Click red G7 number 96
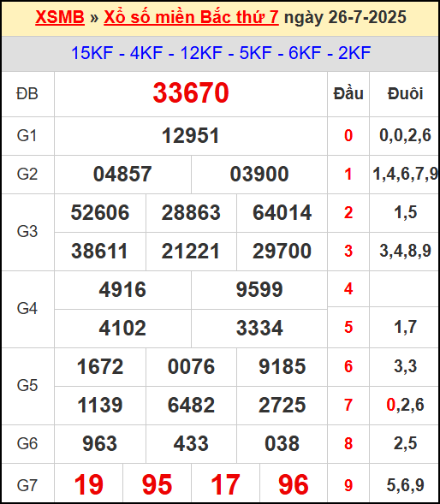Screen dimensions: 440x504 (x=294, y=484)
